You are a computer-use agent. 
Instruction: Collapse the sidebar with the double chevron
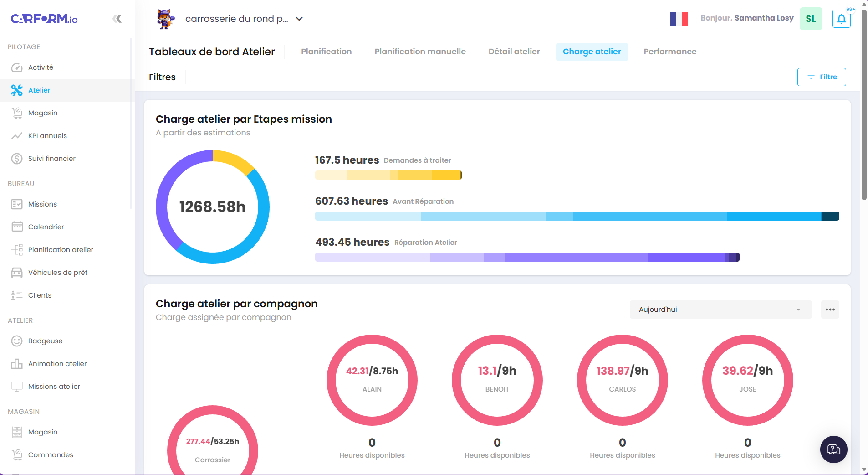tap(117, 19)
